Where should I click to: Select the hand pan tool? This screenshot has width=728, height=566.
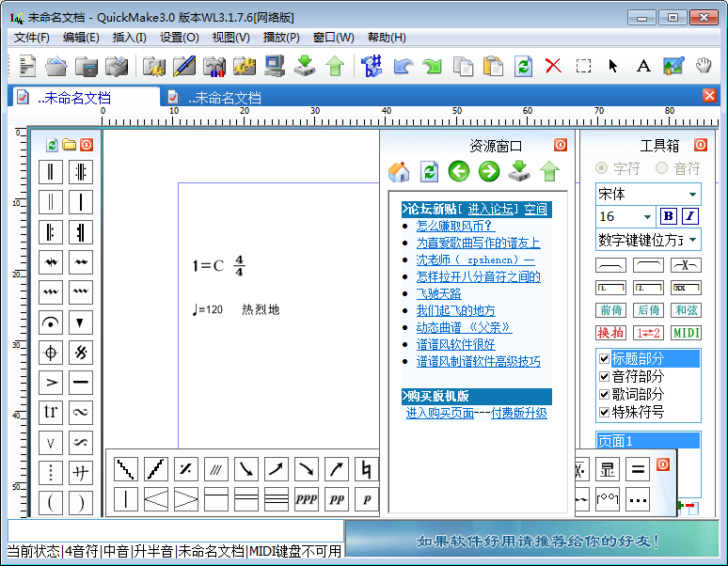(704, 66)
